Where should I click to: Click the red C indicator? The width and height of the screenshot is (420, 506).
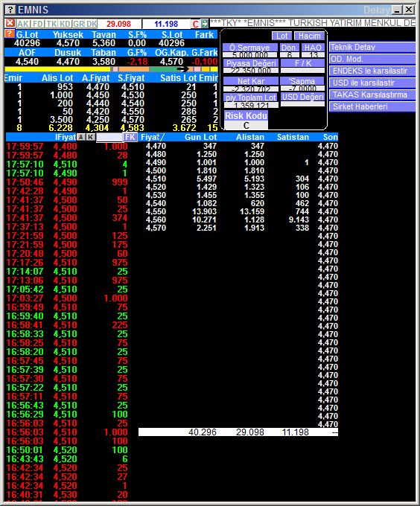click(x=195, y=25)
